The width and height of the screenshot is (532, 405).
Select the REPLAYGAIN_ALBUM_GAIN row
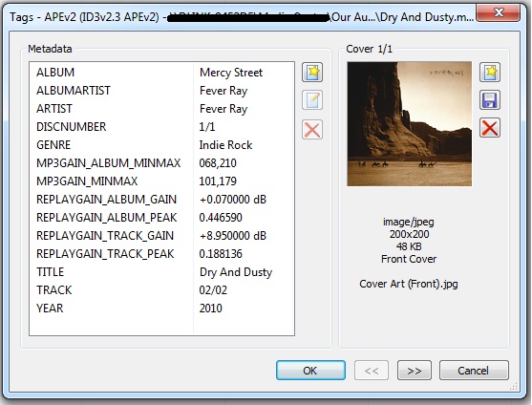(161, 200)
